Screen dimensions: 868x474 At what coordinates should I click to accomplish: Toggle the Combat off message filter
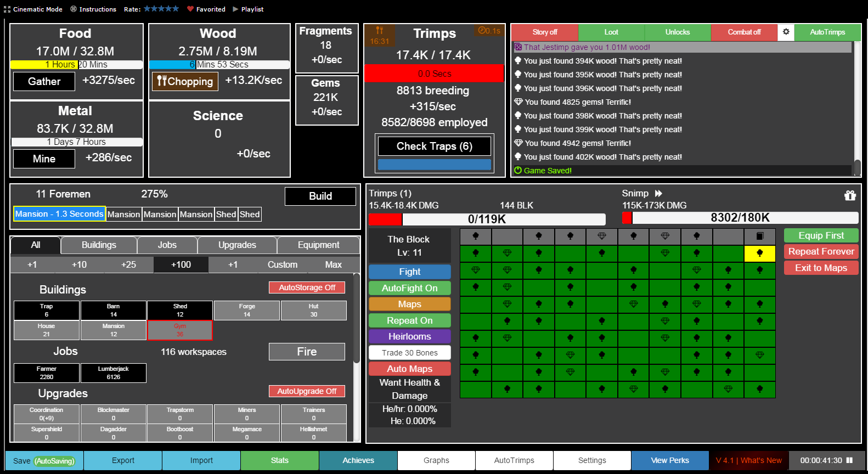point(744,32)
